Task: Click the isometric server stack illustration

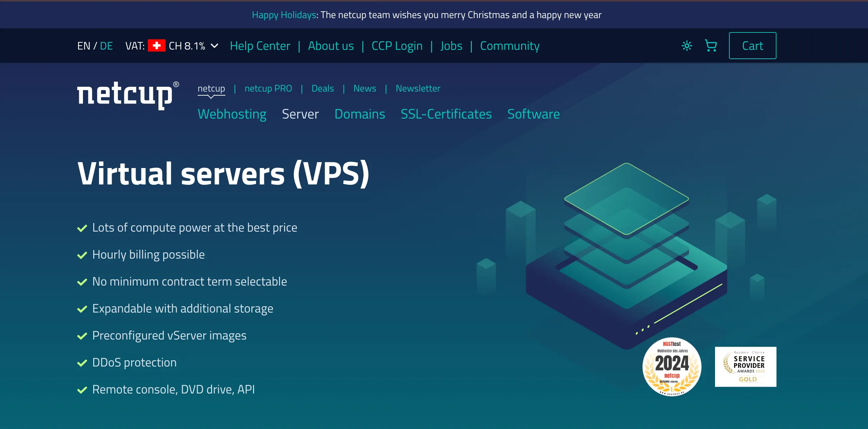Action: point(627,256)
